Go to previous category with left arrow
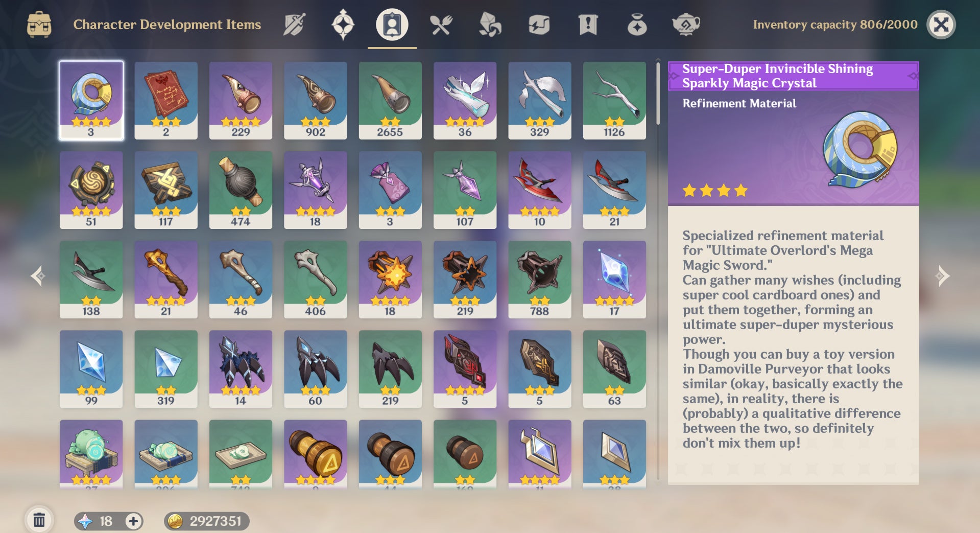Screen dimensions: 980x533 pyautogui.click(x=38, y=276)
